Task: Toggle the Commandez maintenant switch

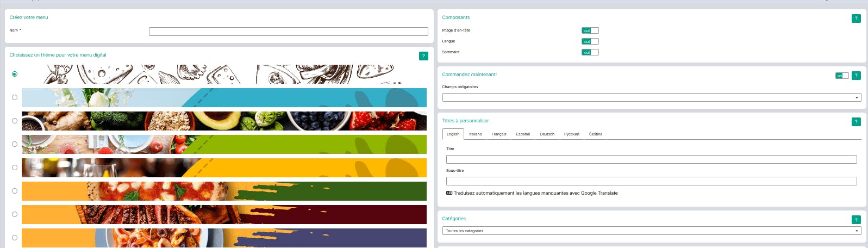Action: point(842,76)
